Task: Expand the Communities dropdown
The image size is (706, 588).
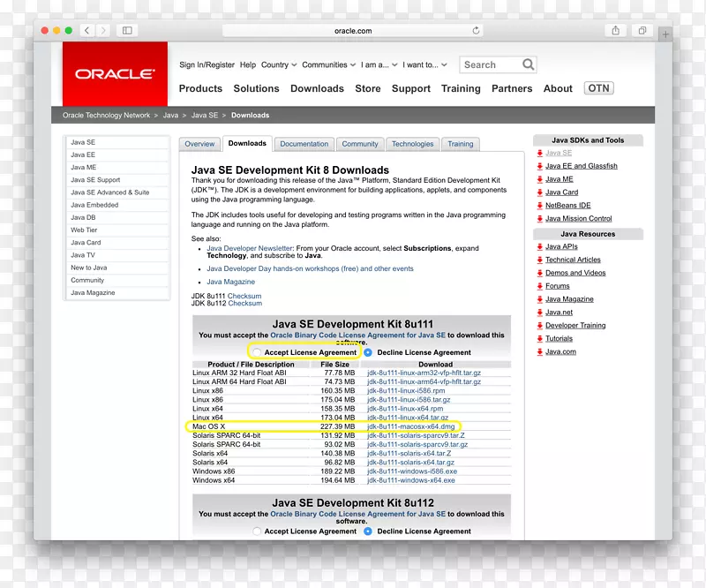Action: (x=328, y=64)
